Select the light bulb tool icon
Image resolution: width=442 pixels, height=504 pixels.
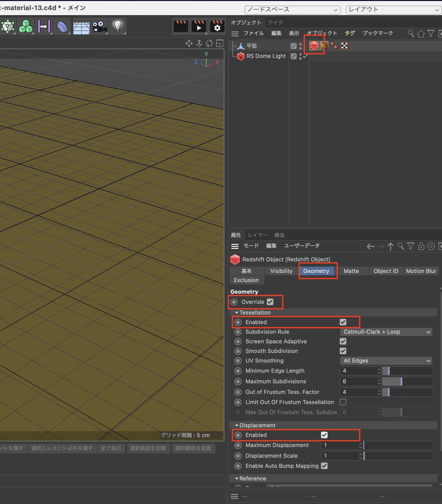pos(118,26)
